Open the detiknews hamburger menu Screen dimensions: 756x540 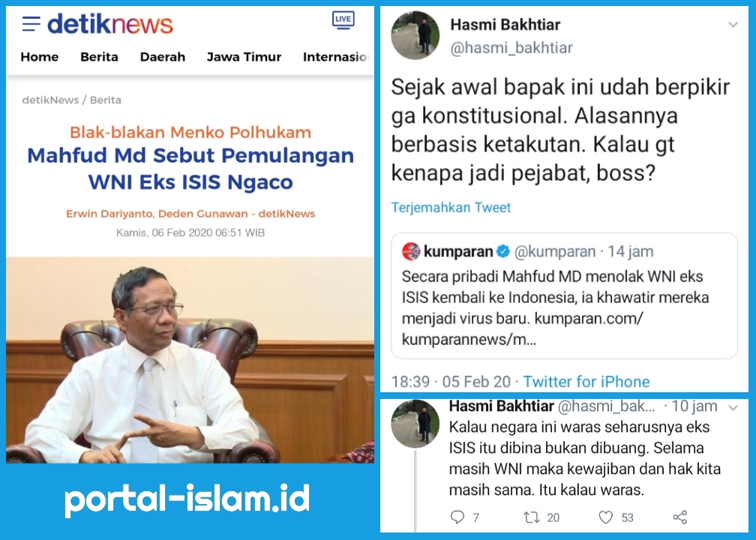coord(31,24)
